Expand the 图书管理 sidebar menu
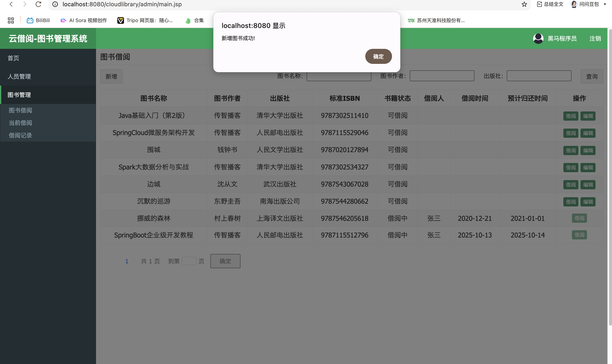The image size is (612, 364). point(19,95)
